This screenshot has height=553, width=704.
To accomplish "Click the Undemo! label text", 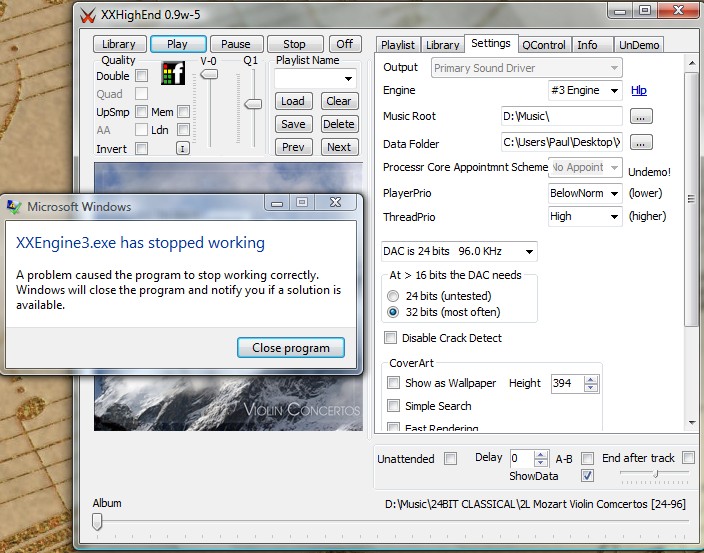I will coord(649,172).
